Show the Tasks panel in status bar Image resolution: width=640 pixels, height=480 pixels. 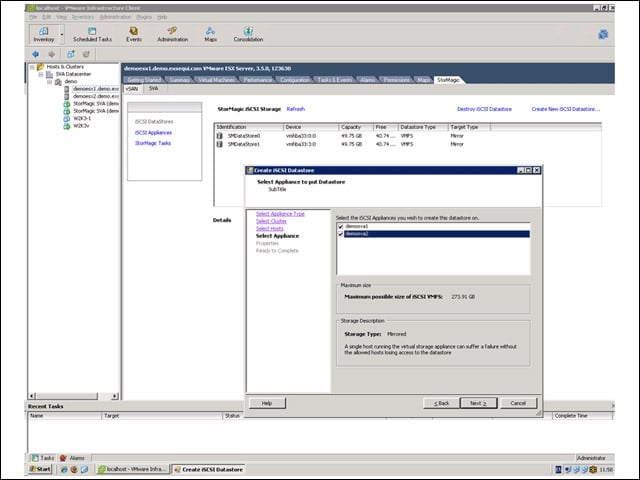pyautogui.click(x=43, y=458)
